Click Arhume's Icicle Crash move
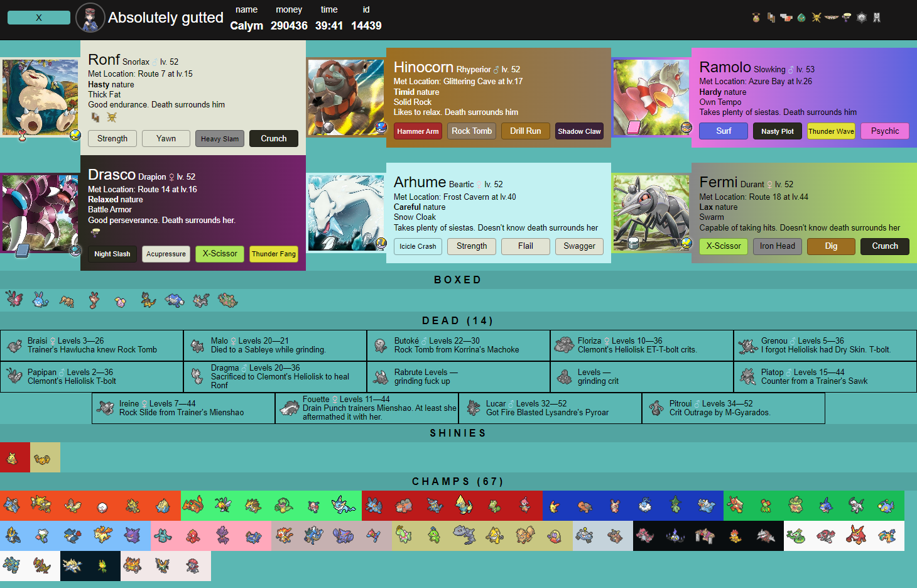 pos(418,246)
